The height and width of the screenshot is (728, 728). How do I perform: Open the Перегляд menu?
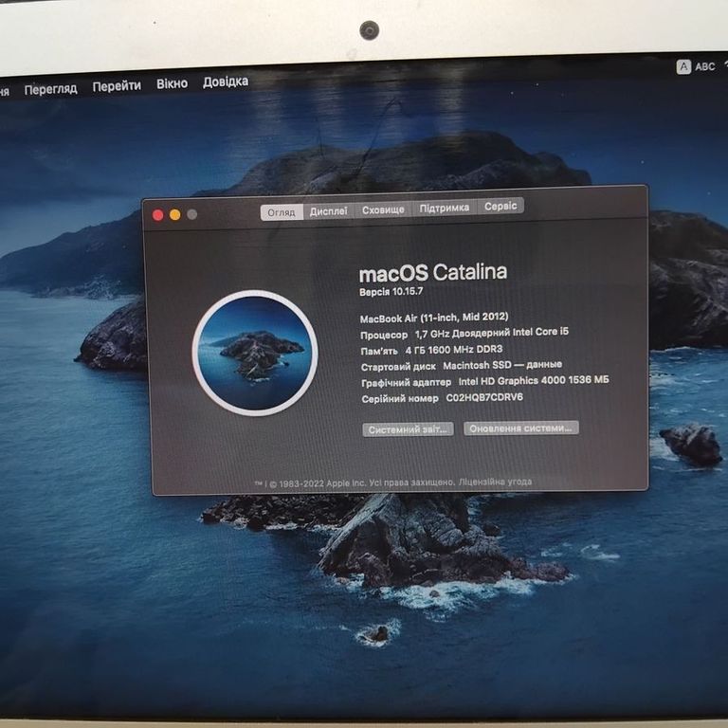(50, 88)
